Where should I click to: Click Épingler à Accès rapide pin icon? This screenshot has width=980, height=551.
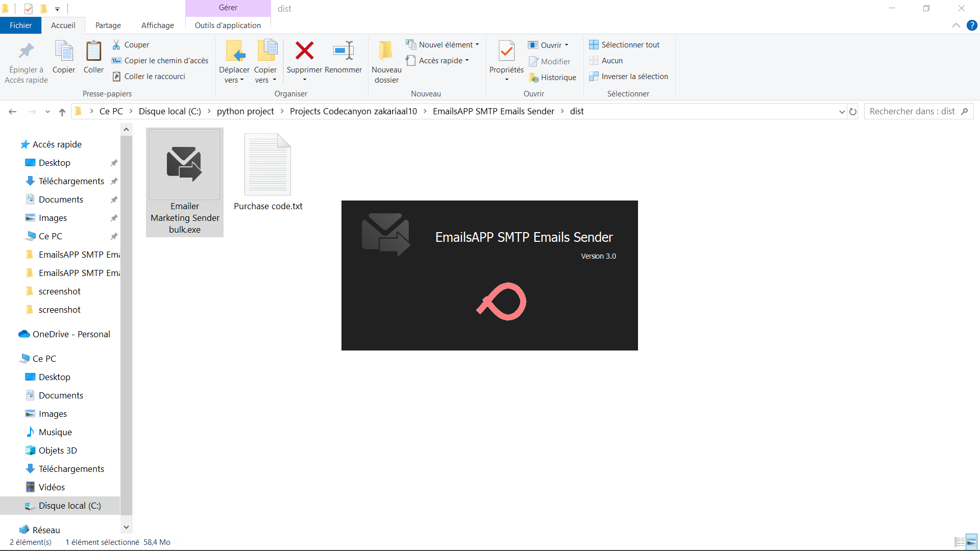point(26,51)
